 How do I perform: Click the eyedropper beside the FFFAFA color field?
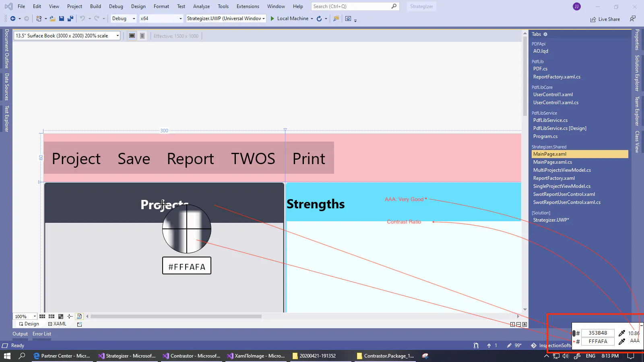(x=622, y=341)
